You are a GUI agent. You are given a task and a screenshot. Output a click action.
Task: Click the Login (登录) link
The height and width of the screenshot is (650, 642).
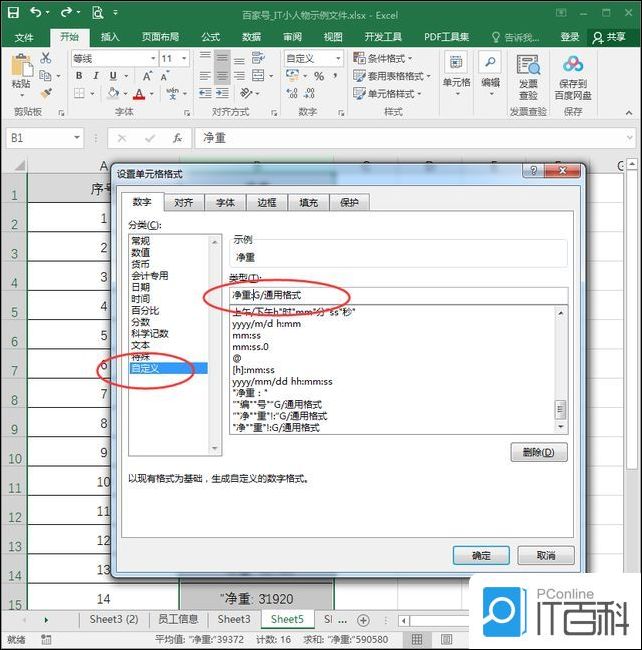click(x=570, y=37)
